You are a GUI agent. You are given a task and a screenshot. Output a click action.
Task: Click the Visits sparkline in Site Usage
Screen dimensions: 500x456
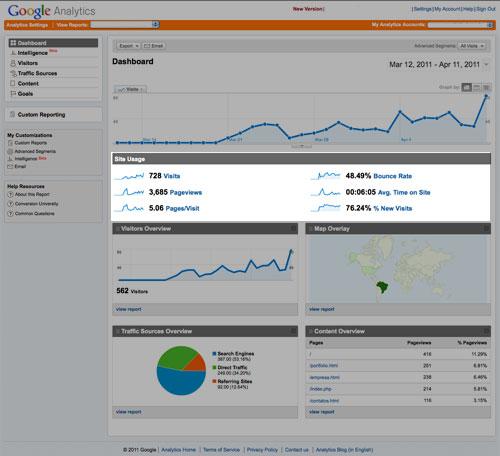click(x=129, y=176)
